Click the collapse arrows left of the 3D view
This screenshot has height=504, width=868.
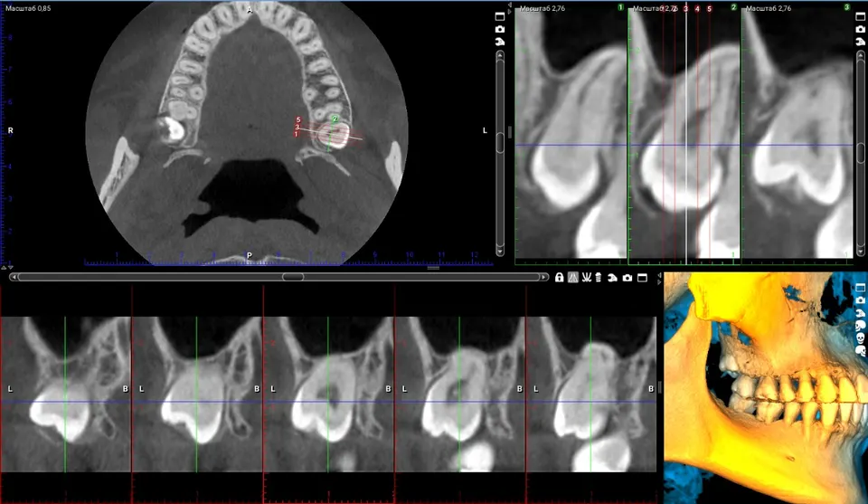pyautogui.click(x=659, y=279)
